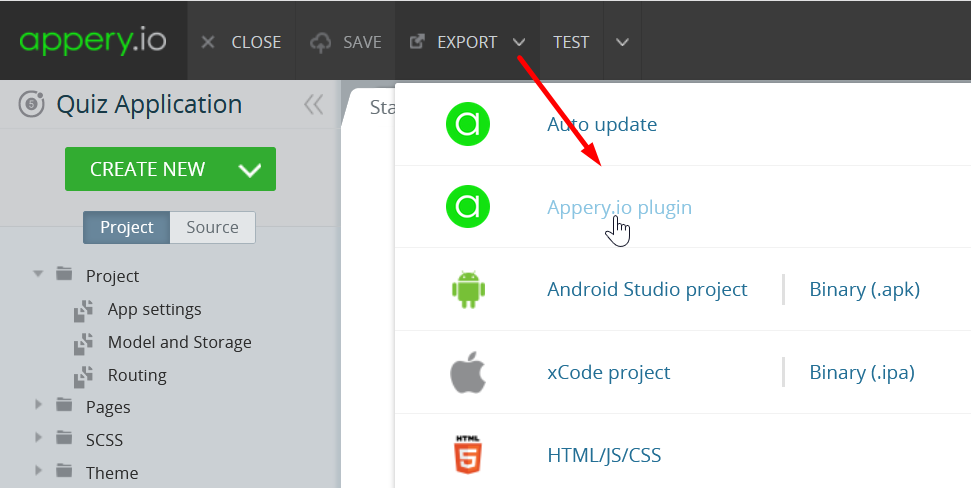Click the Quiz Application project icon
This screenshot has width=971, height=488.
click(31, 104)
